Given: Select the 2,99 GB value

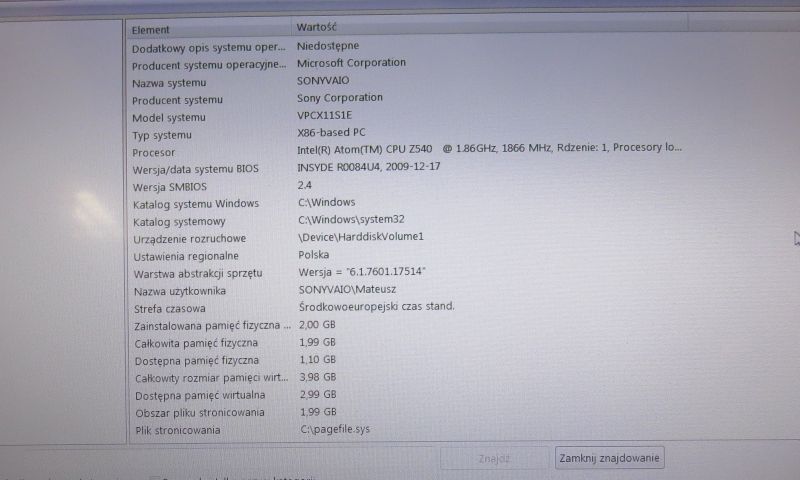Looking at the screenshot, I should click(x=318, y=394).
